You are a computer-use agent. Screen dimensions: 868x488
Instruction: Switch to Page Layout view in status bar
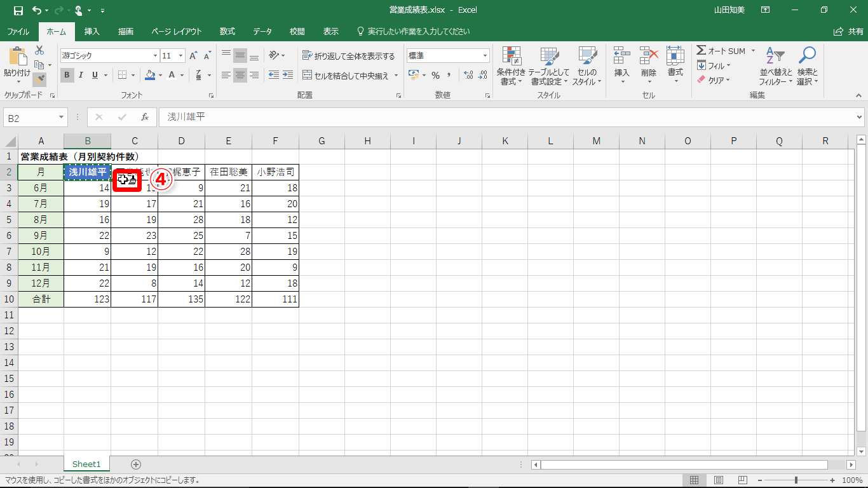pos(719,480)
